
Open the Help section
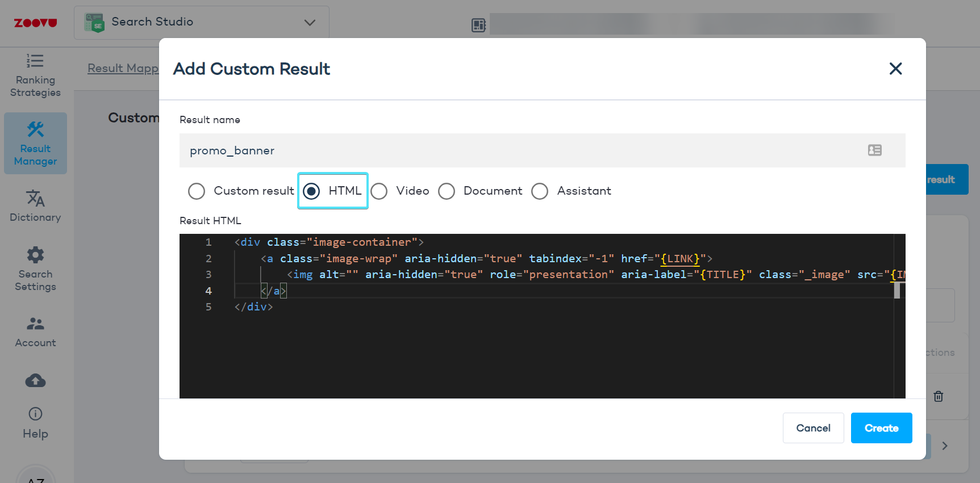point(35,423)
